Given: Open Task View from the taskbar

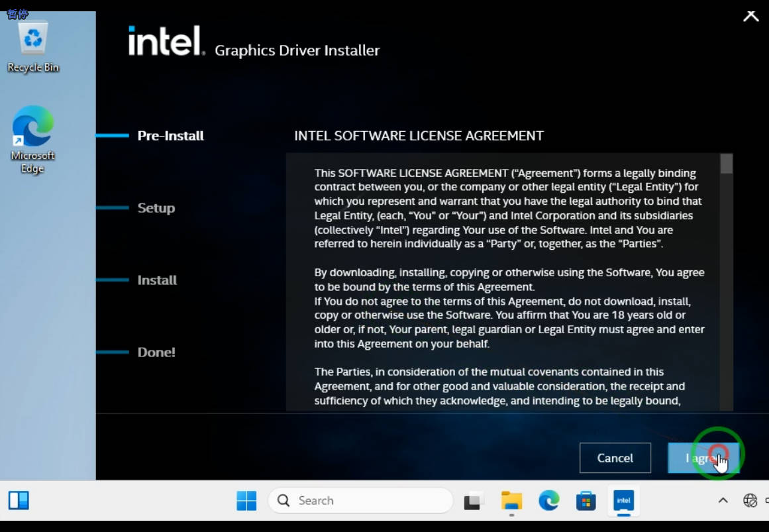Looking at the screenshot, I should point(473,501).
